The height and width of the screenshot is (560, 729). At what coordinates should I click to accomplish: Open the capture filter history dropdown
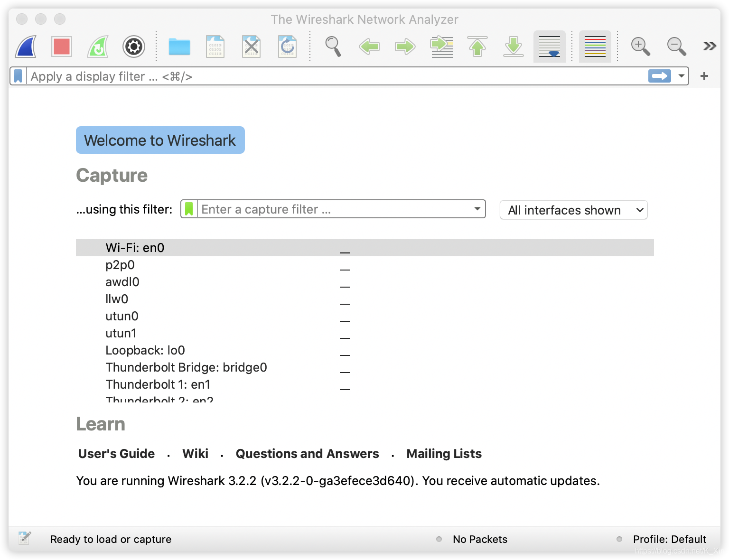click(477, 209)
